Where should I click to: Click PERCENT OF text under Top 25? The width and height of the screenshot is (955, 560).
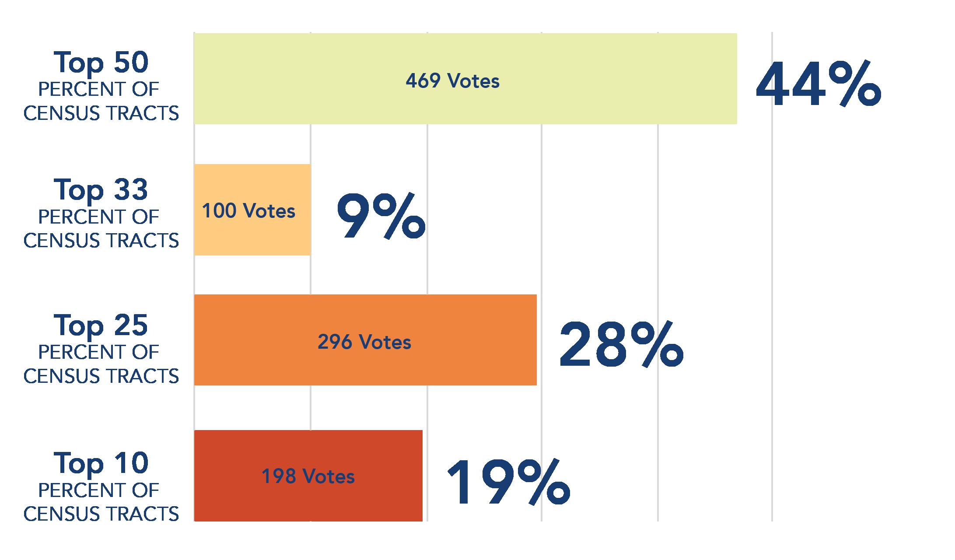(99, 353)
